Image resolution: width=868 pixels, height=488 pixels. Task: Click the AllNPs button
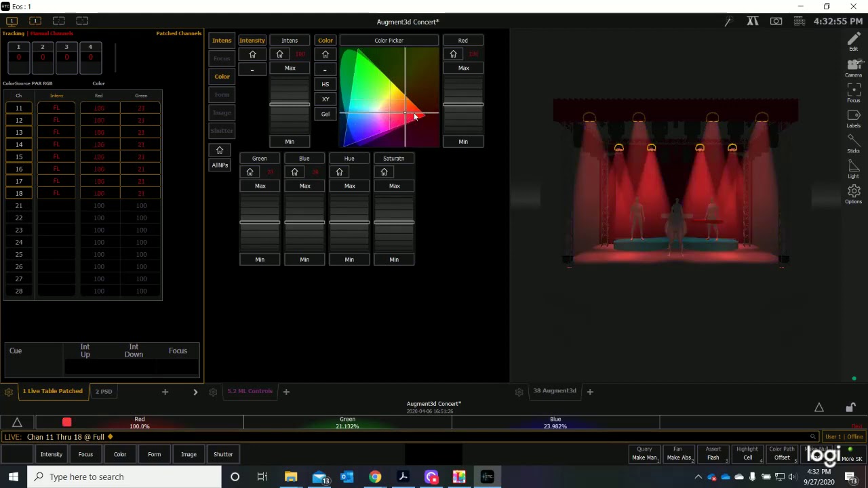[220, 165]
